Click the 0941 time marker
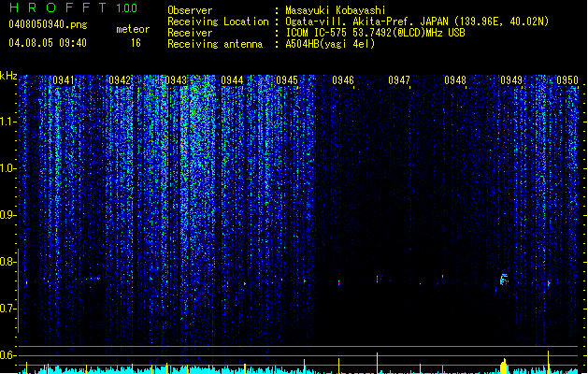The width and height of the screenshot is (588, 374). click(x=64, y=80)
